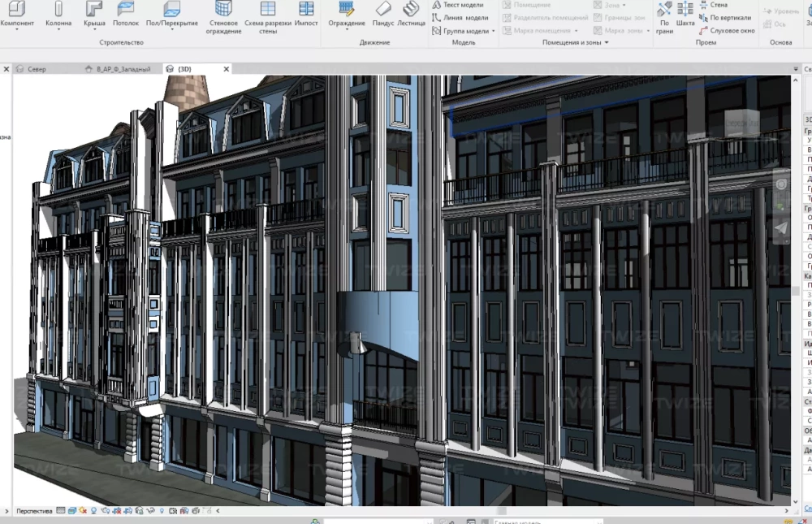Open the В_АР_Ф_Западный view tab
The width and height of the screenshot is (812, 524).
click(122, 69)
